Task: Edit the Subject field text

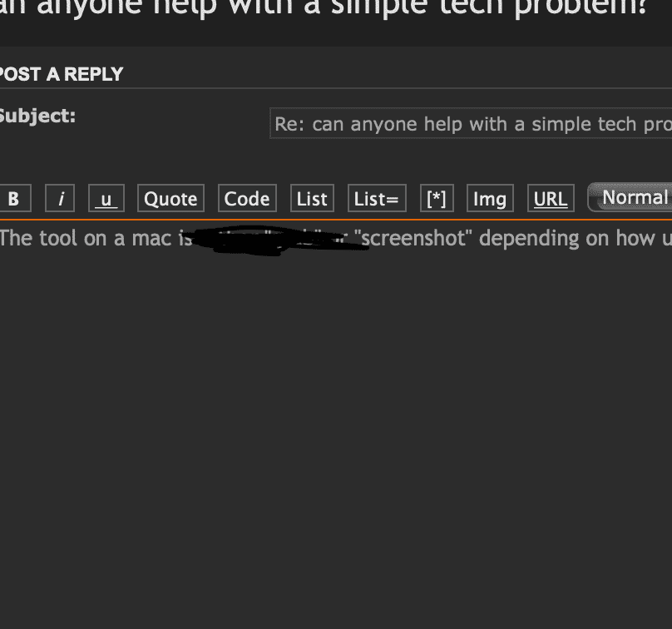Action: [471, 123]
